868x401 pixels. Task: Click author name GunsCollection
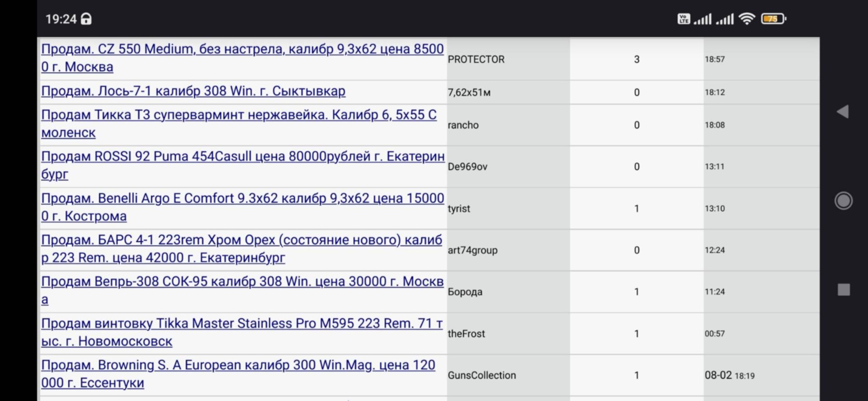481,375
